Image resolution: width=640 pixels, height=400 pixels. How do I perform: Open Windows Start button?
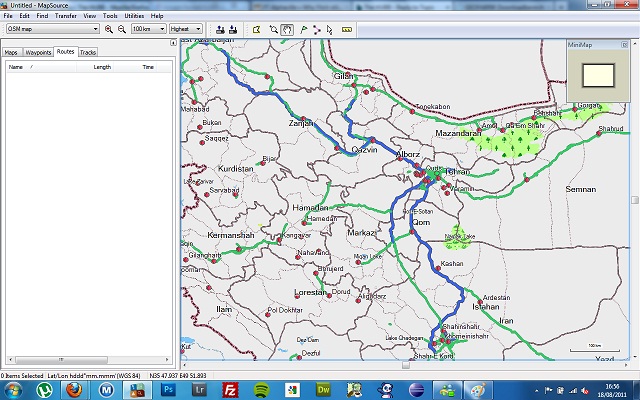pyautogui.click(x=13, y=390)
